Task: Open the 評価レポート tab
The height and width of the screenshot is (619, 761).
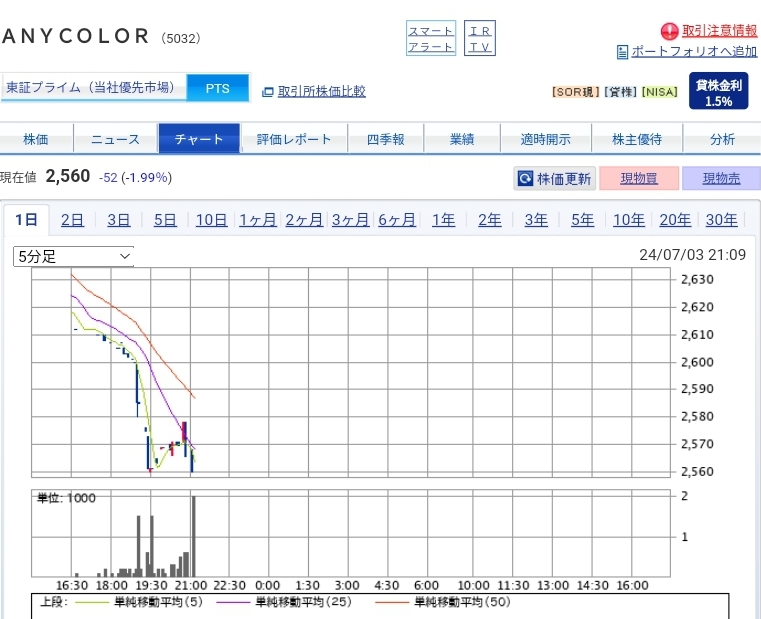Action: pos(294,139)
